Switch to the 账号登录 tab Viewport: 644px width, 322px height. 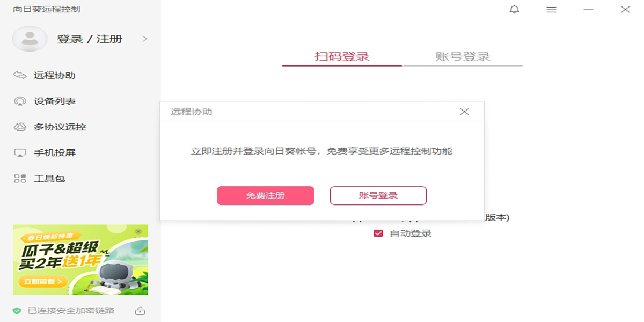[x=463, y=56]
